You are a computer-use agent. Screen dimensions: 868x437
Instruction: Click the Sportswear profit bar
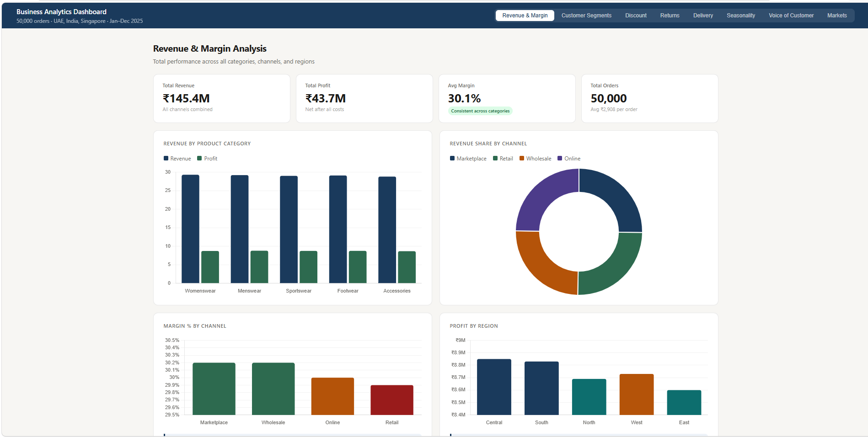(308, 267)
